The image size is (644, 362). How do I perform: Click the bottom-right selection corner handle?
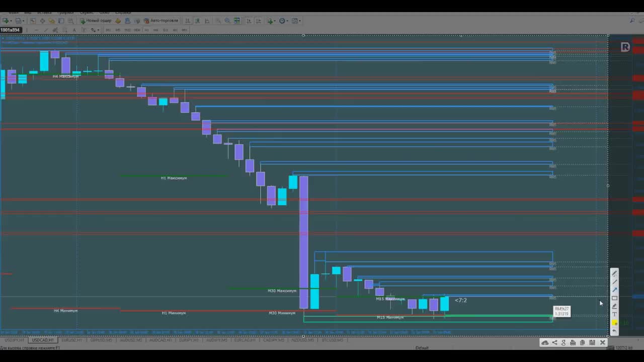(x=608, y=336)
